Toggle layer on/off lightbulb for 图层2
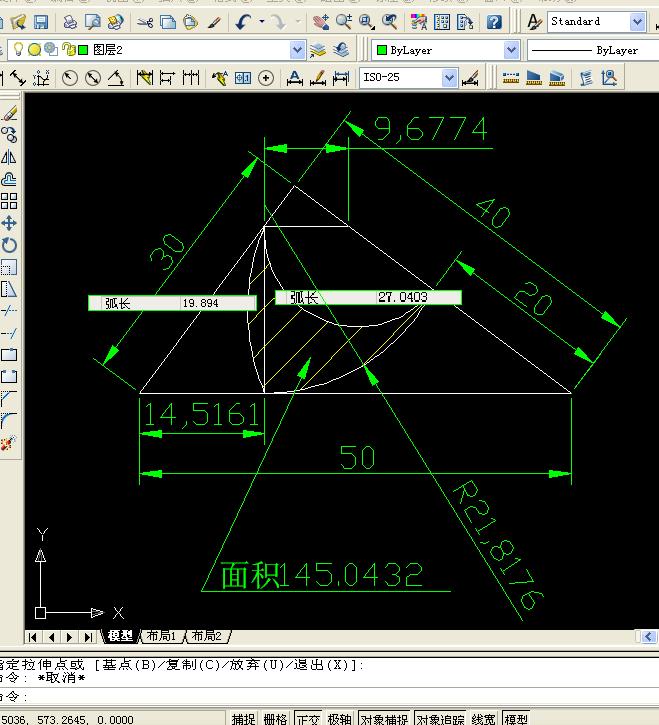Image resolution: width=659 pixels, height=725 pixels. [x=18, y=49]
